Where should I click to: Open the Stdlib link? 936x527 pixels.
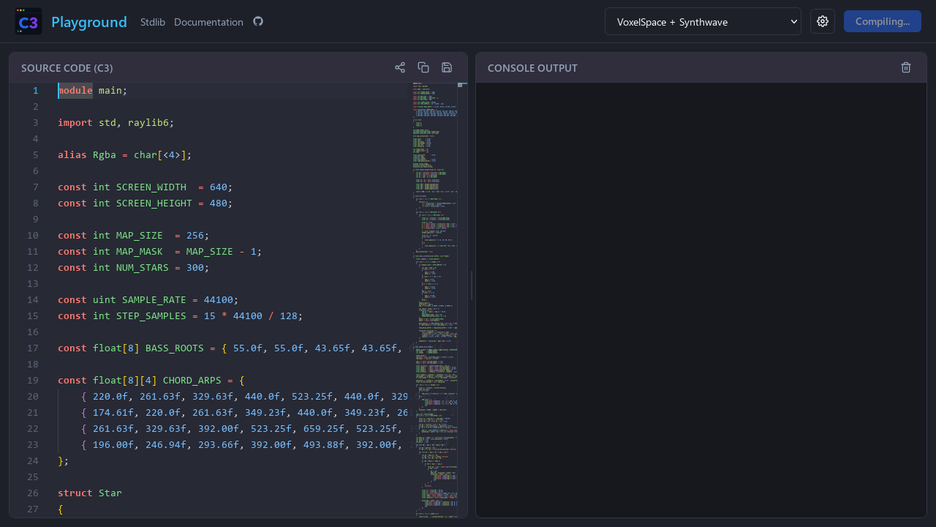tap(152, 22)
